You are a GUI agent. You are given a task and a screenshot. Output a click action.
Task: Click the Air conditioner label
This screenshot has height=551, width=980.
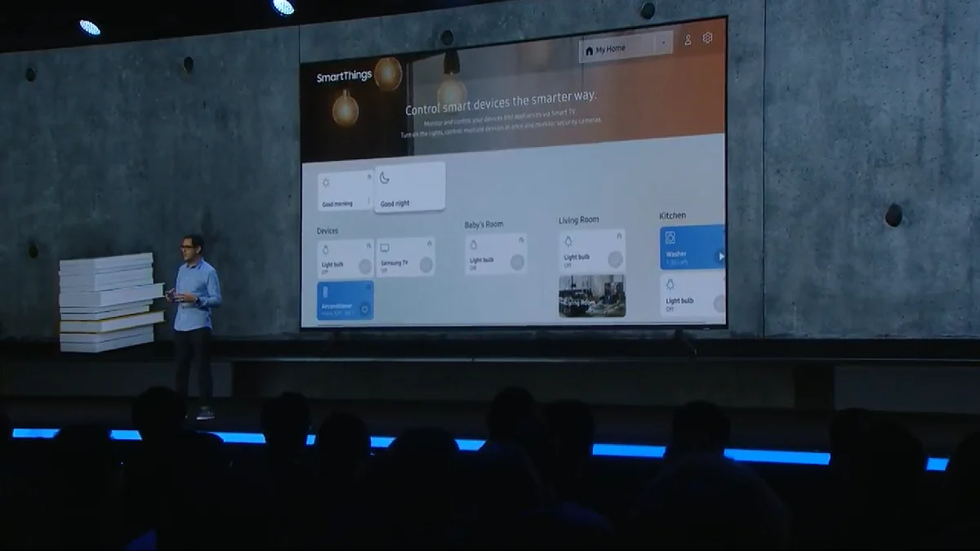tap(336, 306)
